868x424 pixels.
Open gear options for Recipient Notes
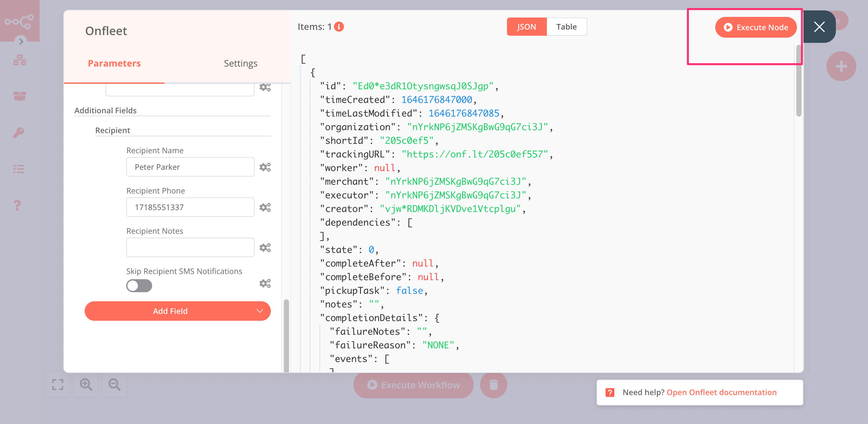pos(265,248)
